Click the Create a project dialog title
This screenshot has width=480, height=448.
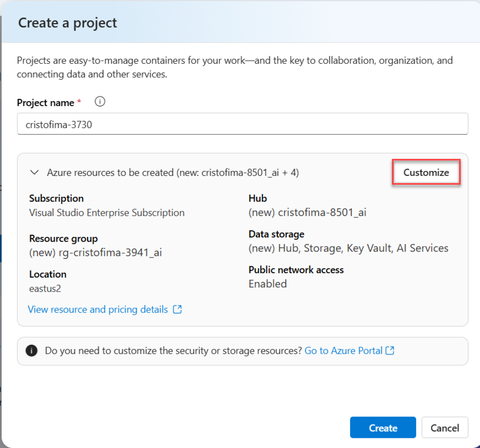(x=67, y=23)
